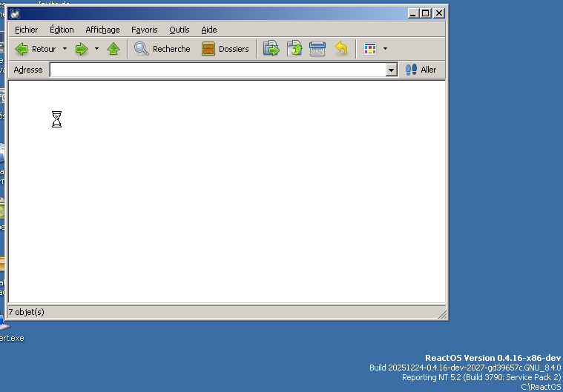Click the window system icon in title bar
The image size is (563, 392).
point(15,13)
